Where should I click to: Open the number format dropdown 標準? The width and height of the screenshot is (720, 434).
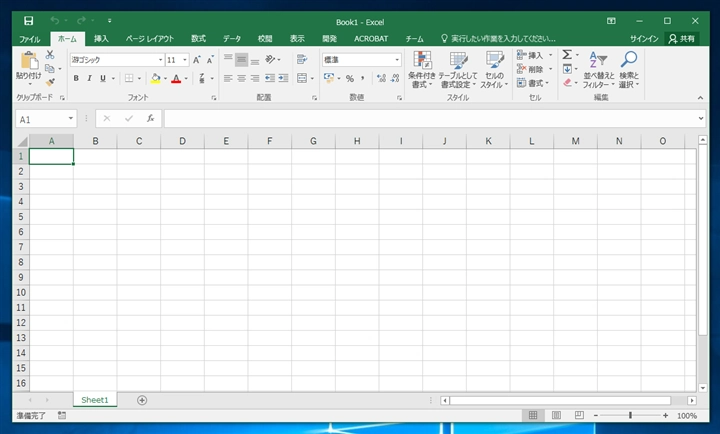[361, 60]
